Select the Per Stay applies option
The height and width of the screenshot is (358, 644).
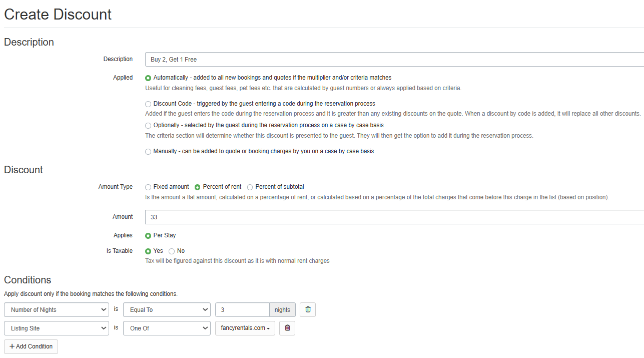tap(148, 236)
